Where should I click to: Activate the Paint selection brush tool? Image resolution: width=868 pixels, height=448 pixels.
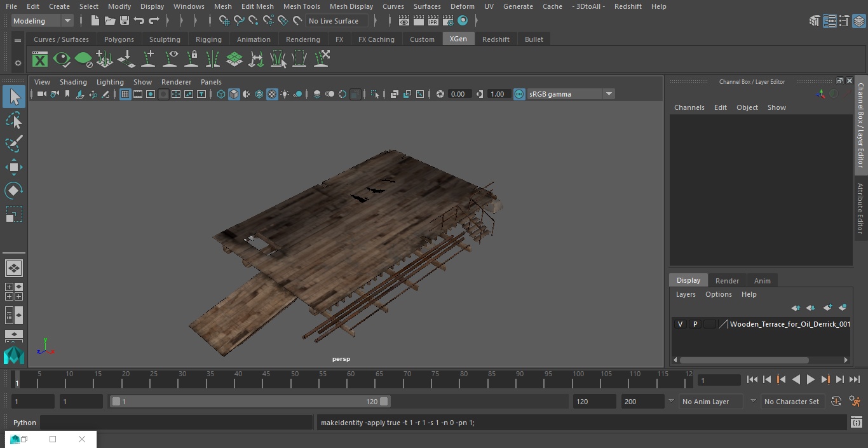14,144
